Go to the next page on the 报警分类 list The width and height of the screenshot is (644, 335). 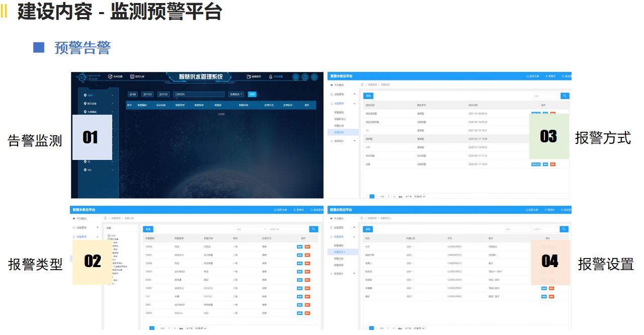[x=156, y=328]
